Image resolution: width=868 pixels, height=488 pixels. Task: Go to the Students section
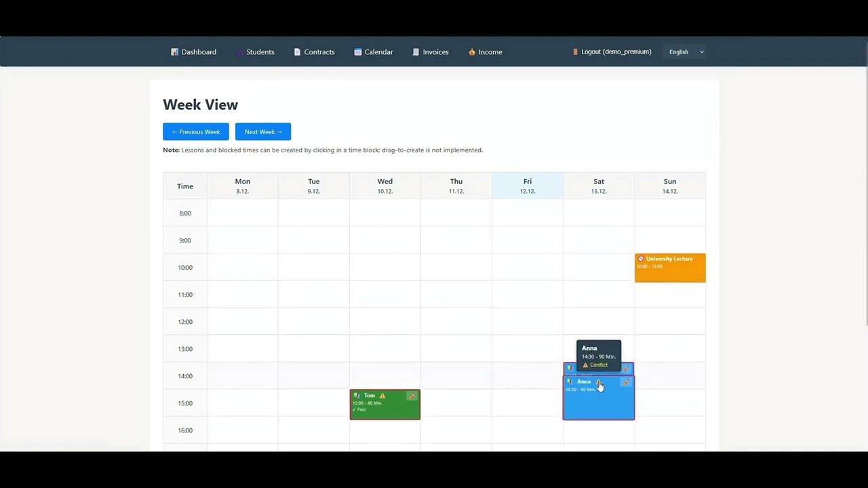[255, 52]
